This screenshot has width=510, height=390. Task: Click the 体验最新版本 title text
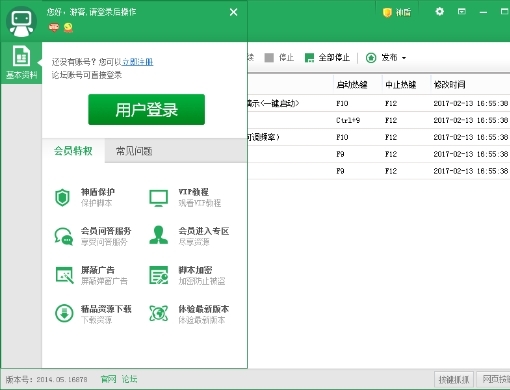204,309
